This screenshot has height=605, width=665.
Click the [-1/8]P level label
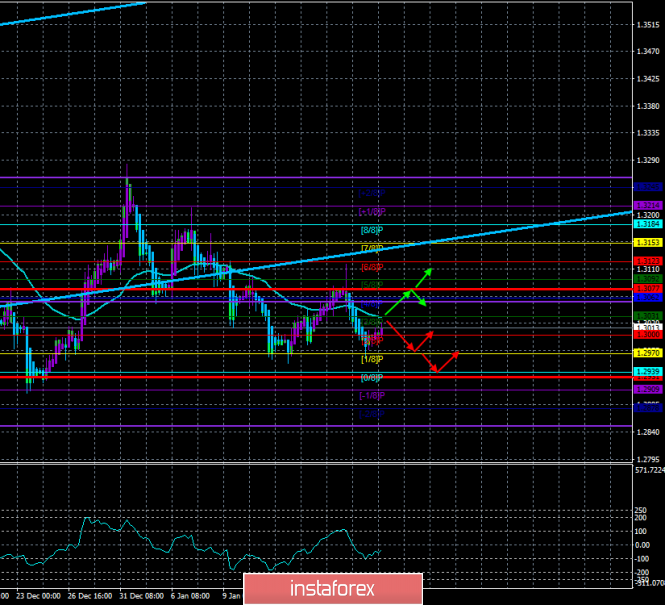pos(372,396)
